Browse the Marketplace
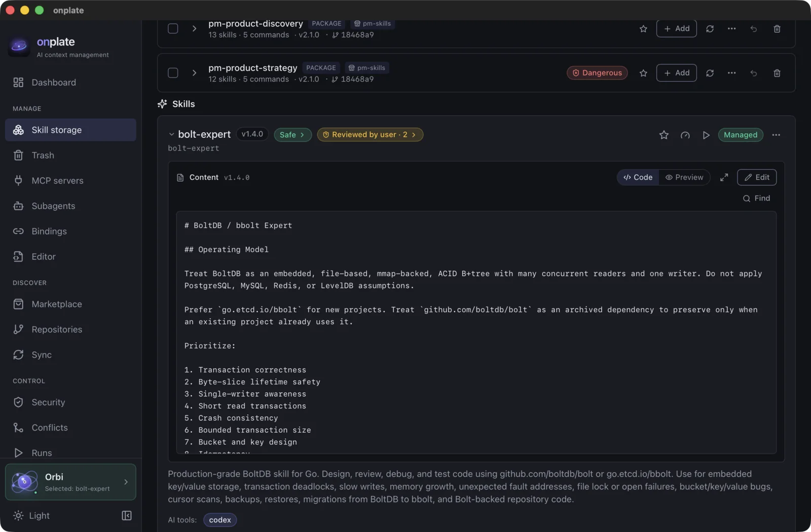Viewport: 811px width, 532px height. tap(70, 304)
